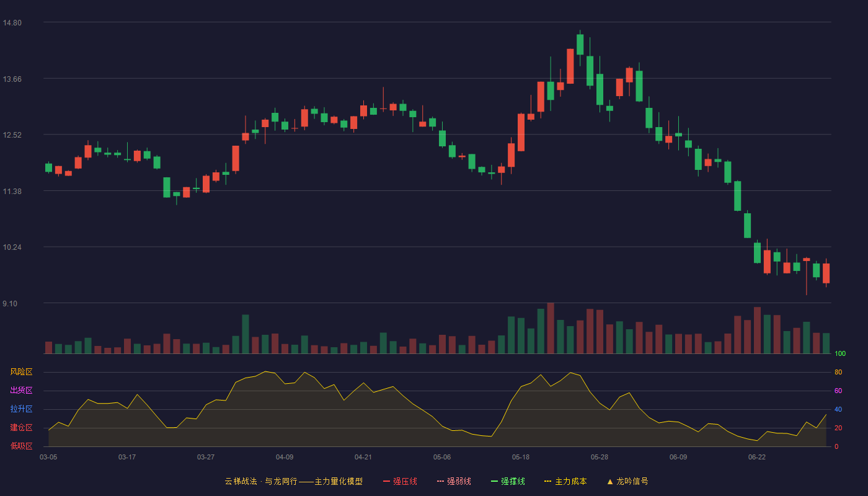Click the 100 indicator scale value

(x=840, y=354)
